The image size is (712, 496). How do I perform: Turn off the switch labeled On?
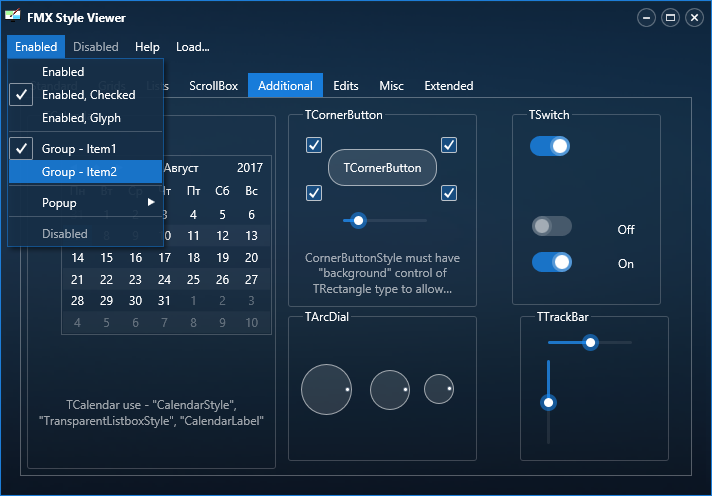pyautogui.click(x=552, y=262)
